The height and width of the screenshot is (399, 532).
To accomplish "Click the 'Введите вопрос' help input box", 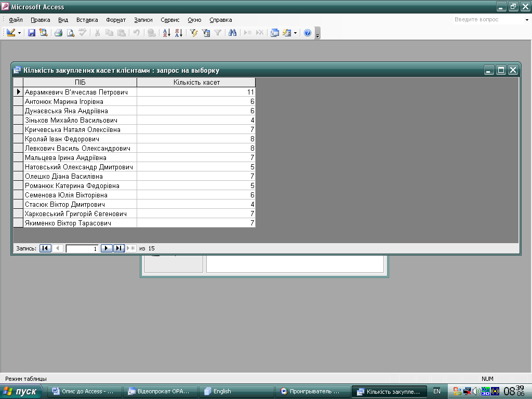I will click(x=488, y=20).
